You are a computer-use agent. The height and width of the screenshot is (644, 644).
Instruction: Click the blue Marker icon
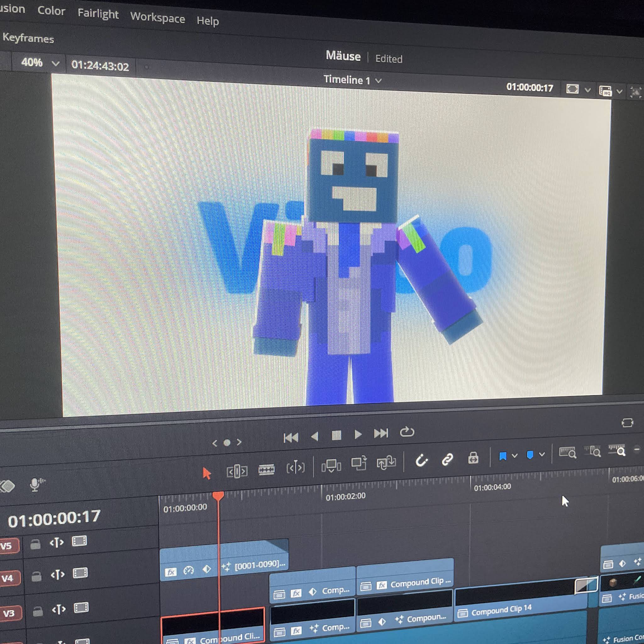[530, 455]
